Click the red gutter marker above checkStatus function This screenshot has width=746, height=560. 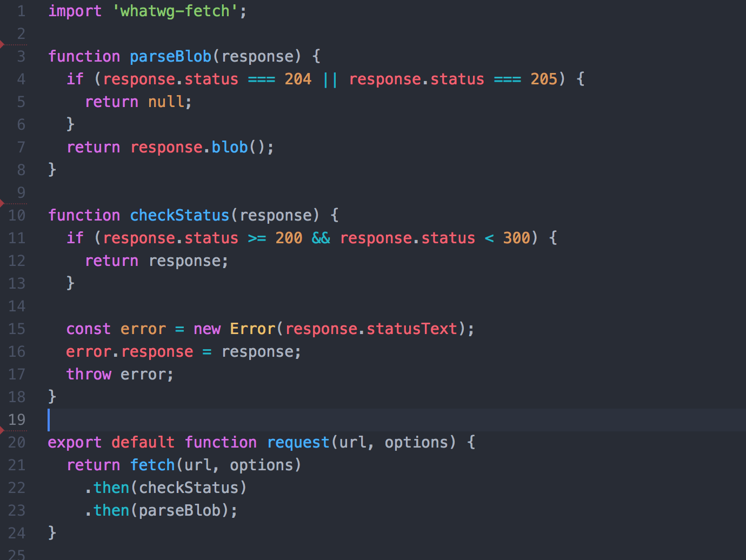(2, 204)
